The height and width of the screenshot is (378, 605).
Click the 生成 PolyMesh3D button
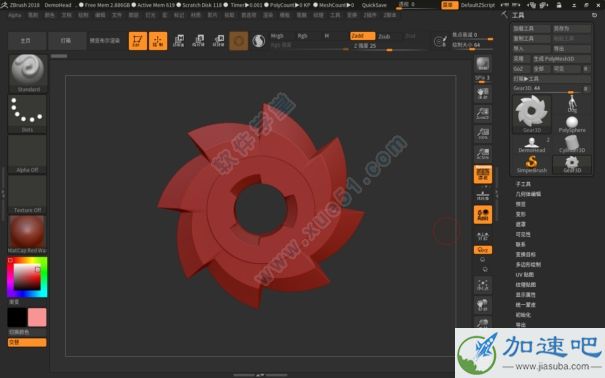[561, 59]
